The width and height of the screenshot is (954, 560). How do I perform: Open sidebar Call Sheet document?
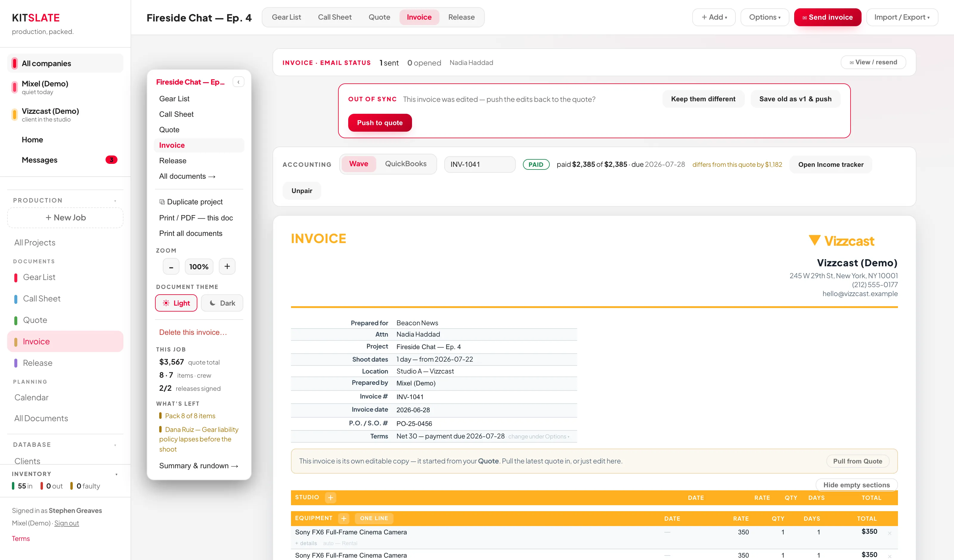65,298
